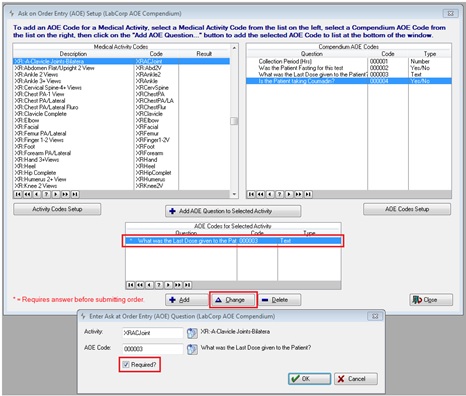
Task: Click the scroll-up arrow of Medical Activity list
Action: tap(234, 48)
